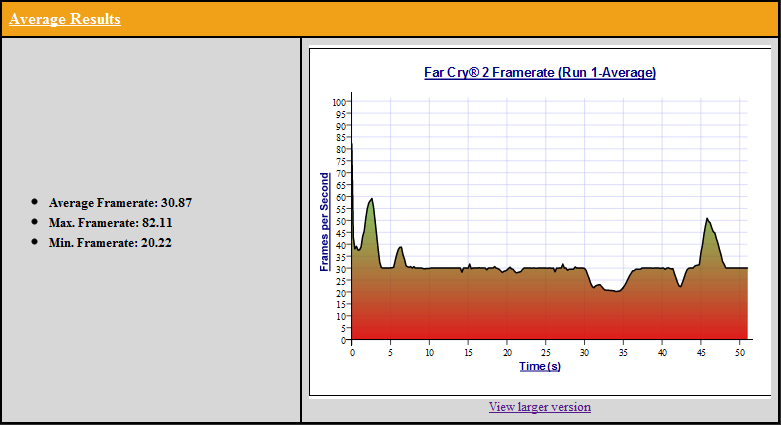Screen dimensions: 781x425
Task: Click the Time(s) axis label
Action: pos(539,366)
